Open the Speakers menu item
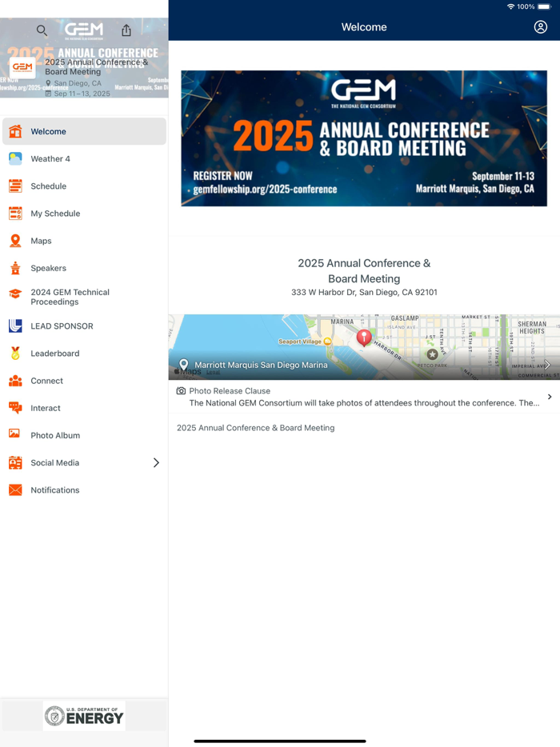The height and width of the screenshot is (747, 560). tap(84, 268)
